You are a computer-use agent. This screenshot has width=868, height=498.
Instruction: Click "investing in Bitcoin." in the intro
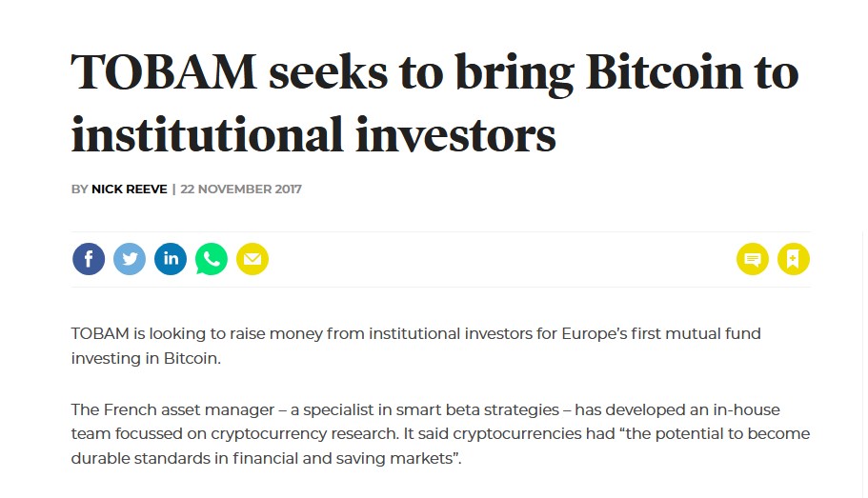coord(146,359)
